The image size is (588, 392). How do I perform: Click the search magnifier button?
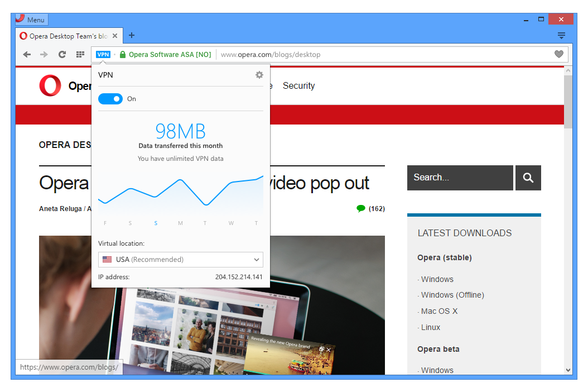coord(528,178)
